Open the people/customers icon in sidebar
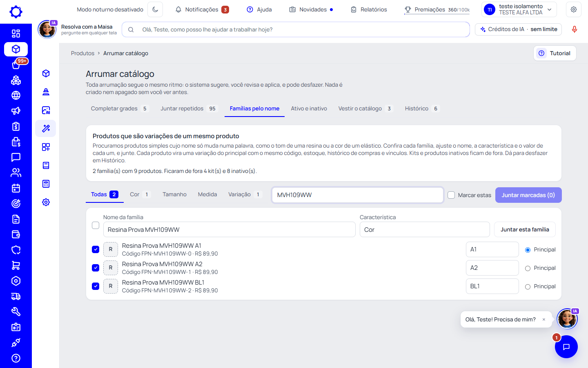Screen dimensions: 588x368 click(x=16, y=173)
